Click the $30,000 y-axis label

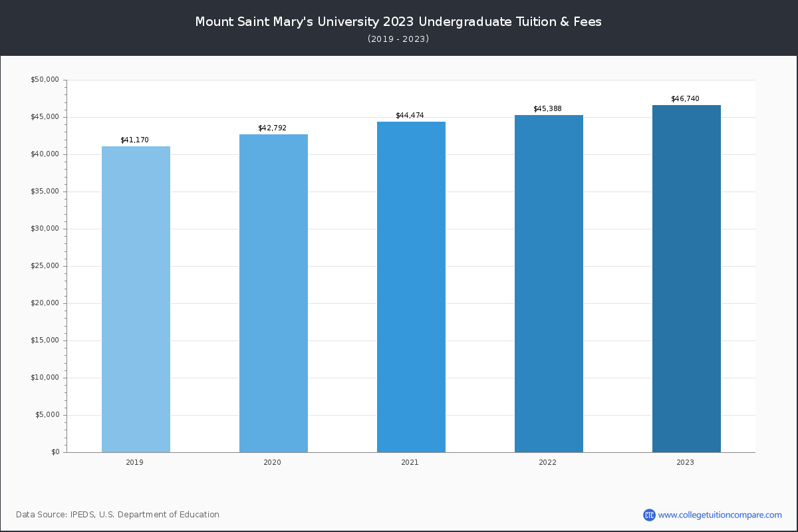pyautogui.click(x=45, y=229)
